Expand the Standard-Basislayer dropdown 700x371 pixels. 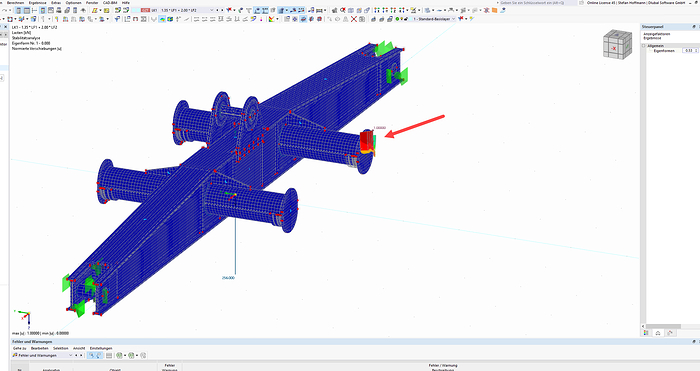pos(454,19)
